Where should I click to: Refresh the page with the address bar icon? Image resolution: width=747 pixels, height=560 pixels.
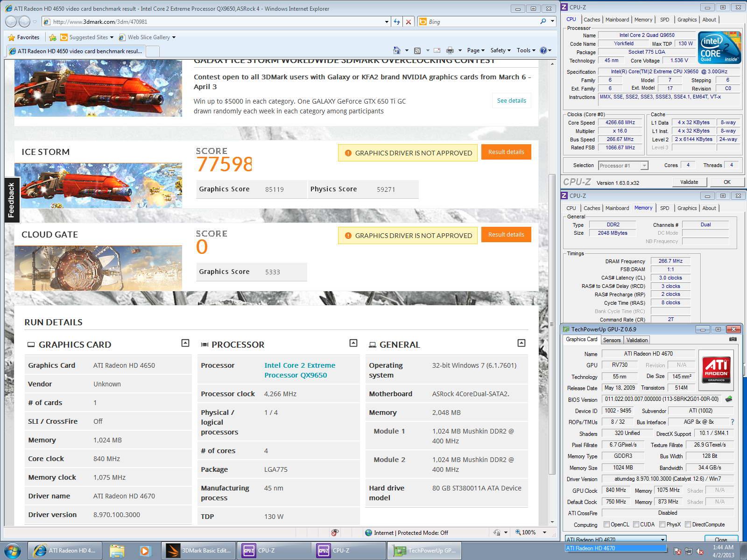coord(397,21)
